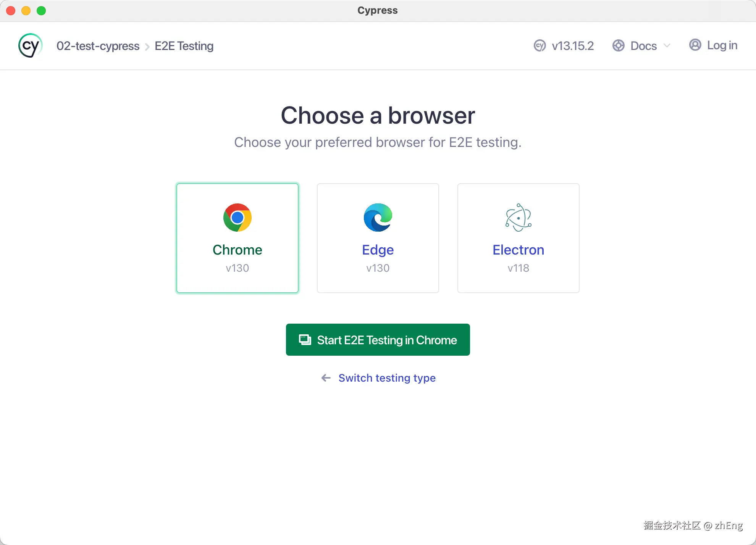Go to 02-test-cypress breadcrumb

tap(98, 46)
